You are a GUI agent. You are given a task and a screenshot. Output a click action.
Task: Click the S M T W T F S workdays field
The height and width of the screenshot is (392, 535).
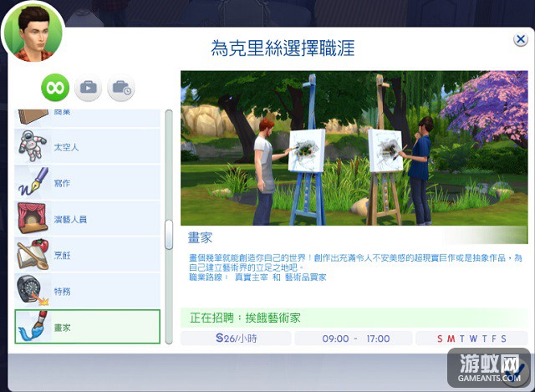tap(471, 339)
